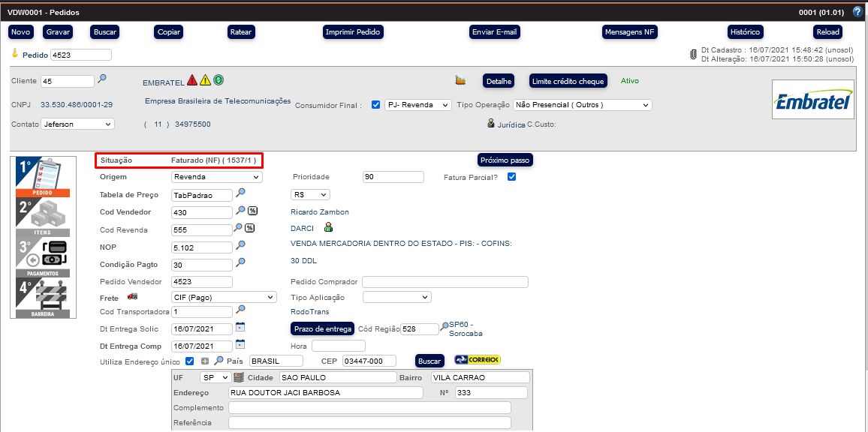Click the Correios logo icon
The width and height of the screenshot is (868, 432).
[478, 360]
